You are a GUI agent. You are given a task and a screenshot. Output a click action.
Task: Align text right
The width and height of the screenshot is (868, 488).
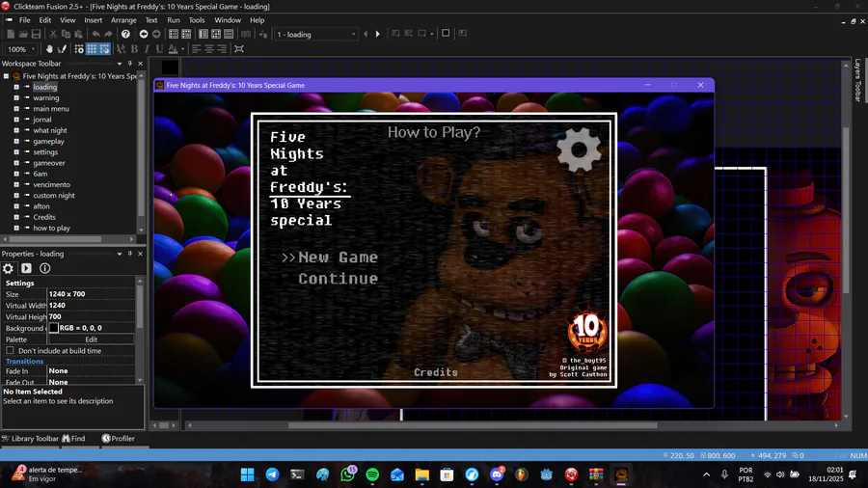click(222, 49)
